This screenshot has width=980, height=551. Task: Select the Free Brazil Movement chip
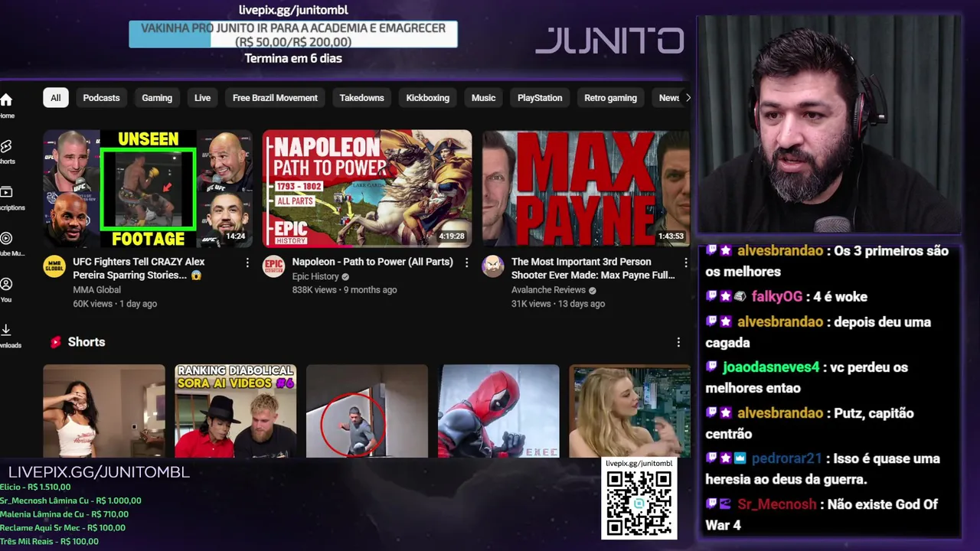[275, 98]
